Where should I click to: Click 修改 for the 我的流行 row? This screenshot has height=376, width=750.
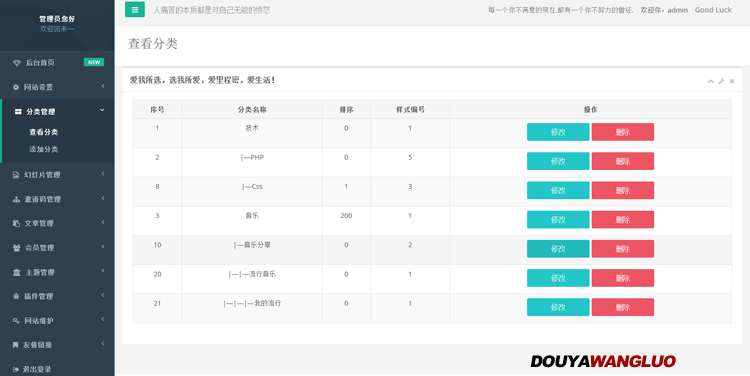coord(558,307)
